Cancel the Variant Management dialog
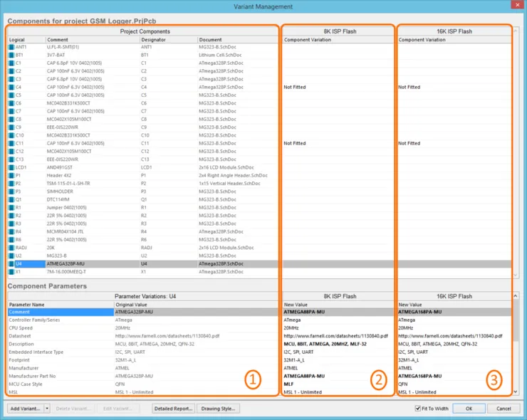Image resolution: width=527 pixels, height=420 pixels. coord(503,409)
